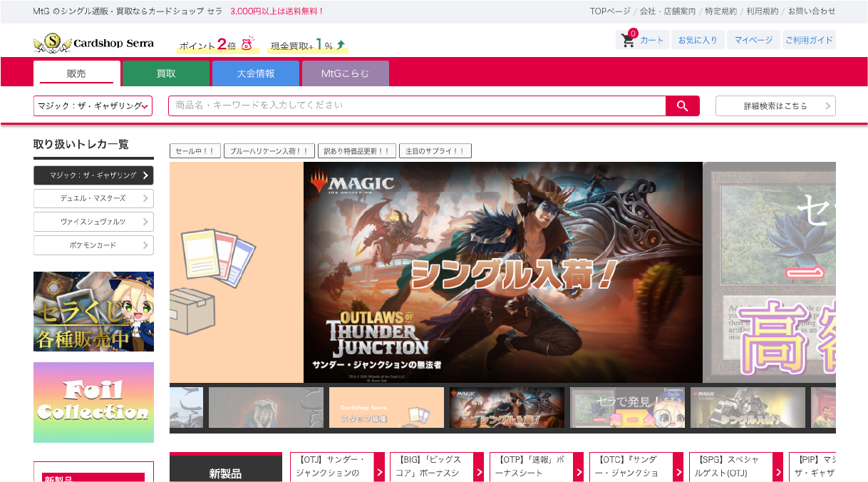Click the ポイント2倍 badge

click(217, 45)
